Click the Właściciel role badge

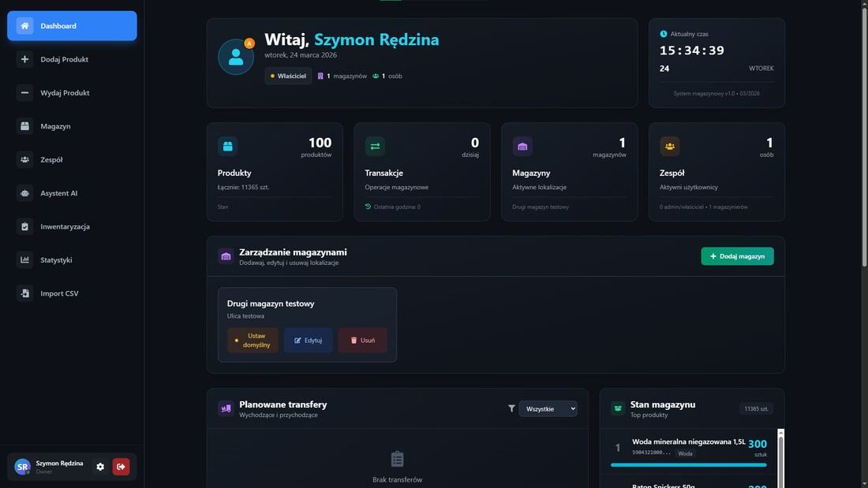[288, 76]
